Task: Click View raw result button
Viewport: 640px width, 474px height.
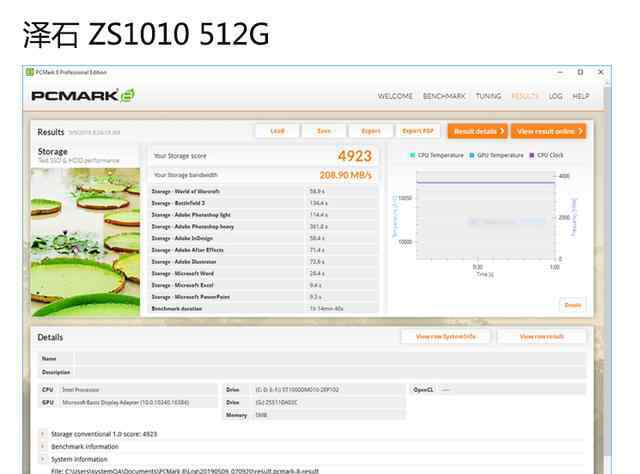Action: tap(541, 337)
